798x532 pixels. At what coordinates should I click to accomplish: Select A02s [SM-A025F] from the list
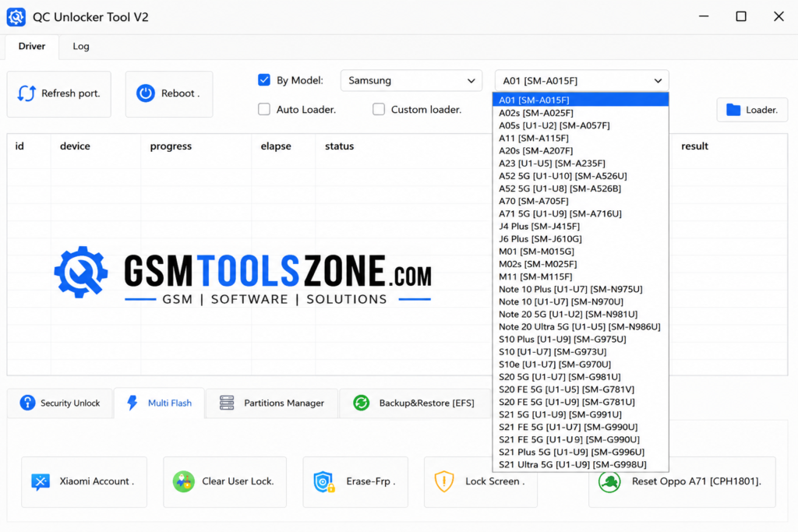[581, 113]
